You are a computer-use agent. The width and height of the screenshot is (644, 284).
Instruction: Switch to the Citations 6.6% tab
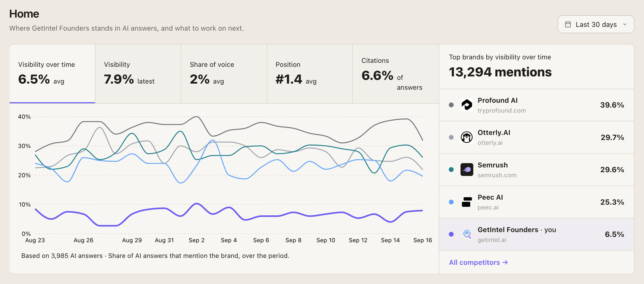[396, 74]
